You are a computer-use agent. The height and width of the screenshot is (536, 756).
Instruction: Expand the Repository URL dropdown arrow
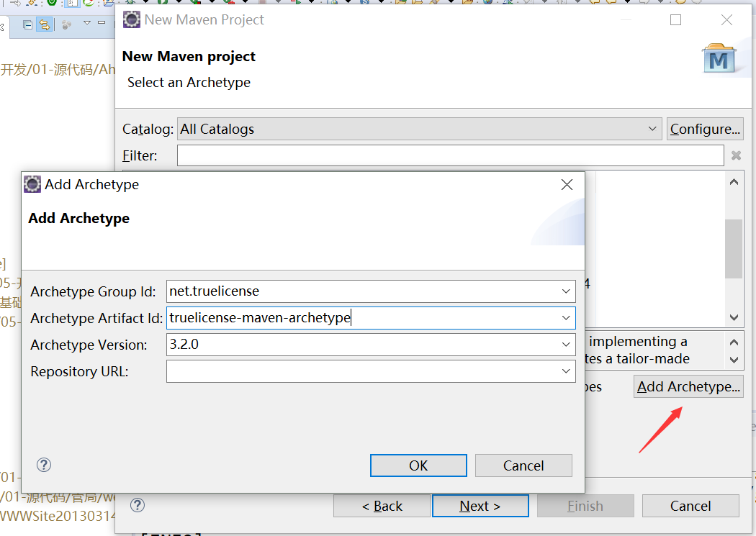click(x=566, y=371)
